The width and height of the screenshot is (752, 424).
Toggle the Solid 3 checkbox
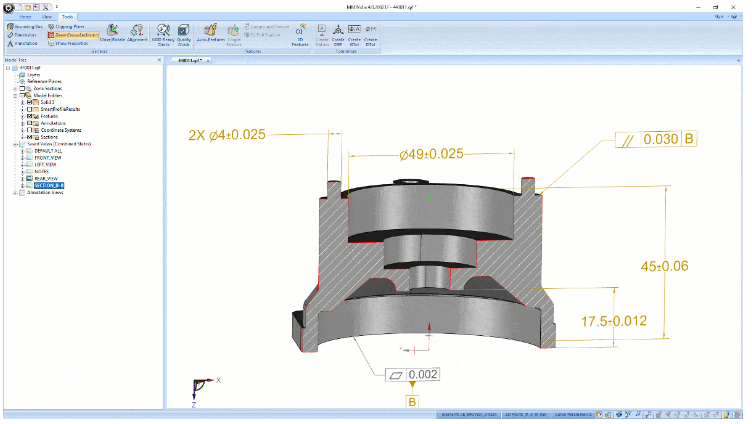click(x=30, y=102)
